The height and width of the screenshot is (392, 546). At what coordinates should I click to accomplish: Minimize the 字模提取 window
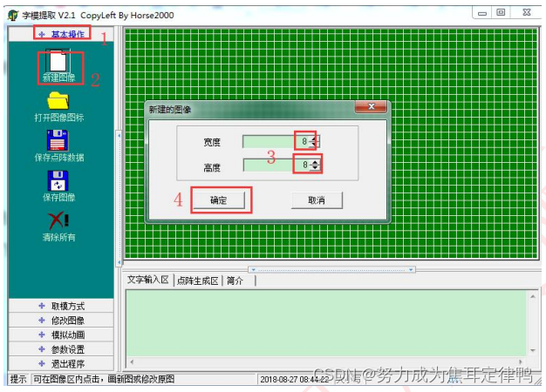coord(482,13)
